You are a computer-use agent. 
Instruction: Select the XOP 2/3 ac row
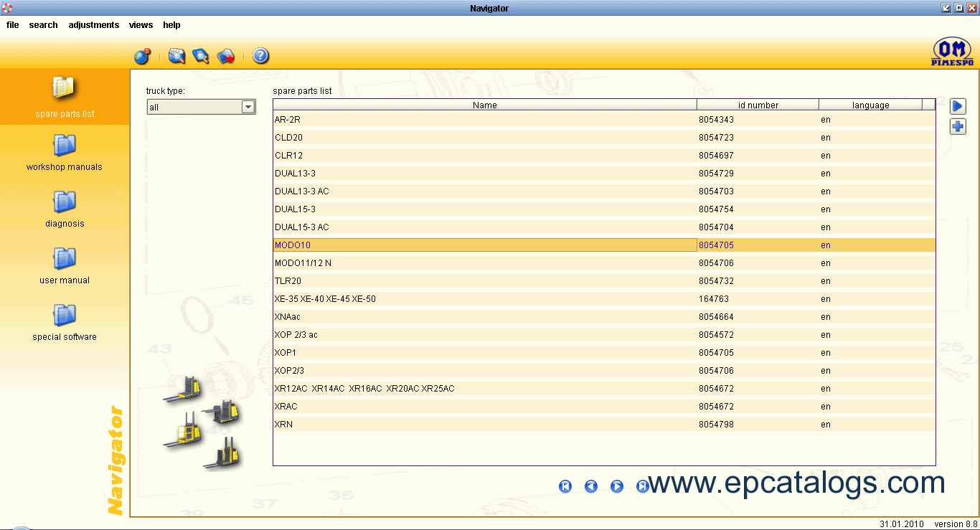pos(604,335)
